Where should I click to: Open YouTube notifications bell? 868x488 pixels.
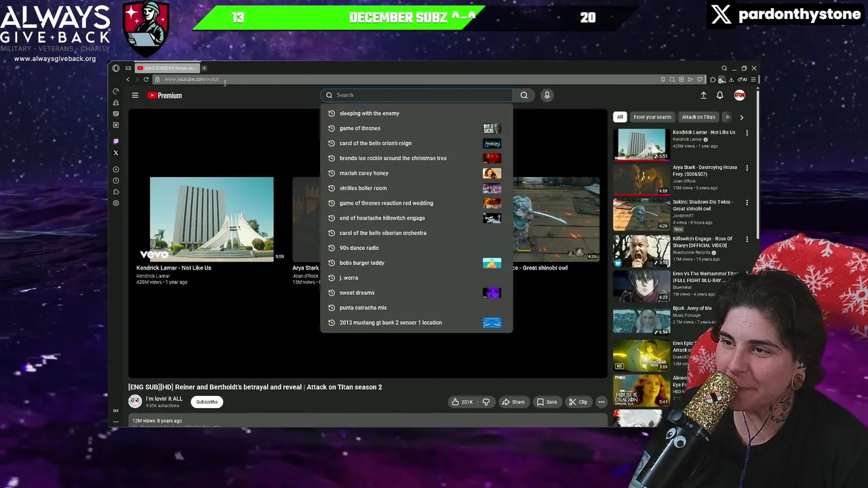(720, 96)
